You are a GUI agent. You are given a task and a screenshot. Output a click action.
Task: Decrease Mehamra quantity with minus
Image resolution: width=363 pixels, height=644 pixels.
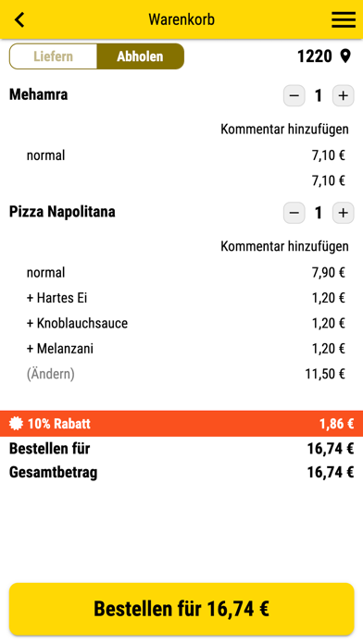[294, 95]
